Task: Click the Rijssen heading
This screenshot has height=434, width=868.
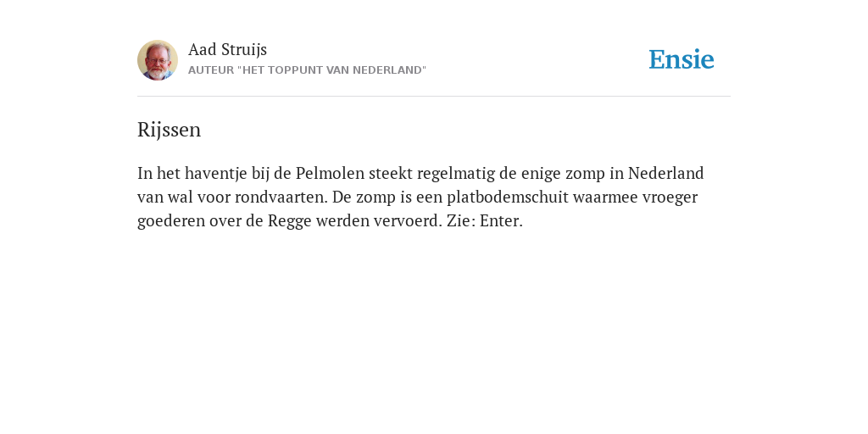Action: pyautogui.click(x=169, y=130)
